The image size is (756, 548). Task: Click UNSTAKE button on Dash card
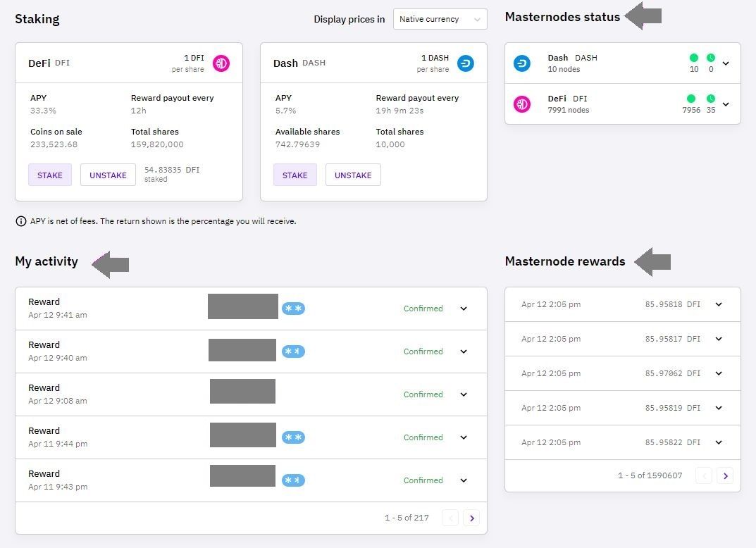pos(353,175)
